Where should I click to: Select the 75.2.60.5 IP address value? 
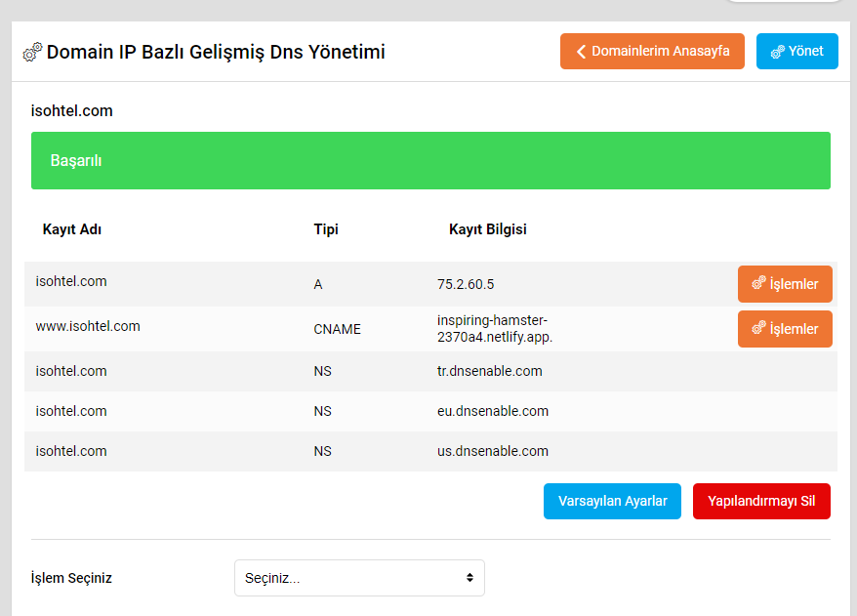pos(466,284)
